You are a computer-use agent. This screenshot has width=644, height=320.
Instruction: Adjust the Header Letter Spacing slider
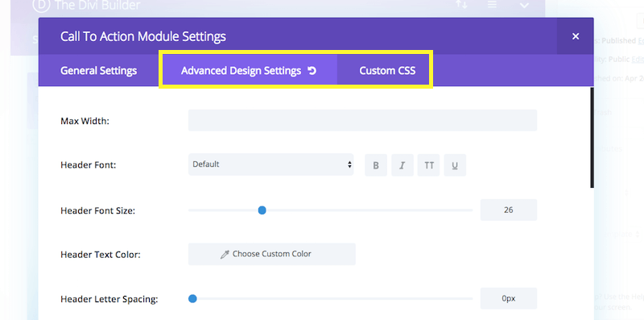(x=192, y=298)
